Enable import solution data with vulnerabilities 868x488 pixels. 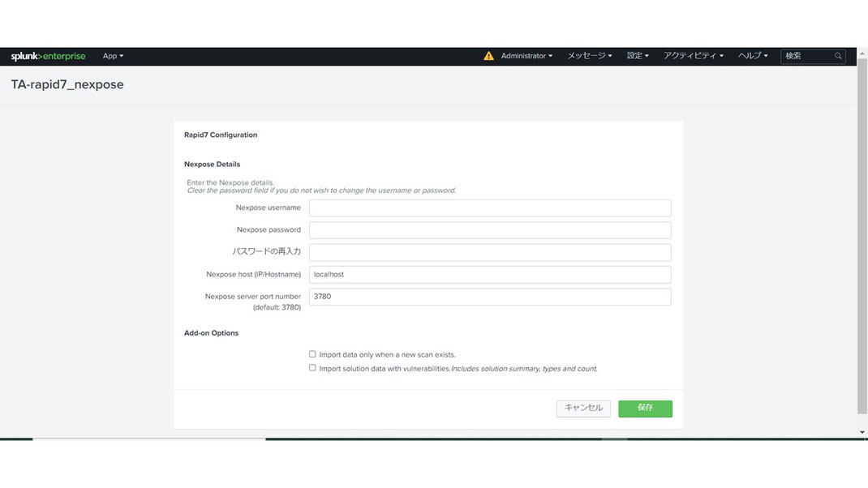point(312,368)
